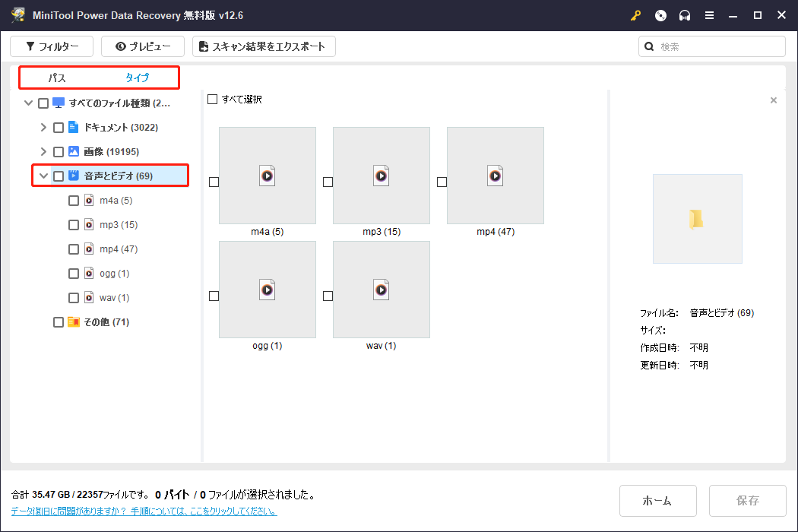Click the folder preview image in details panel
Image resolution: width=798 pixels, height=532 pixels.
tap(697, 219)
